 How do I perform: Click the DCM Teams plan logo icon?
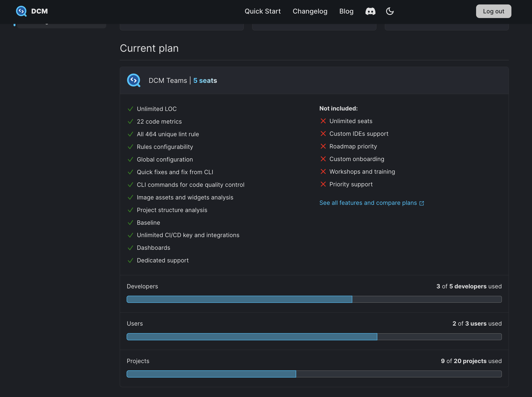(134, 80)
